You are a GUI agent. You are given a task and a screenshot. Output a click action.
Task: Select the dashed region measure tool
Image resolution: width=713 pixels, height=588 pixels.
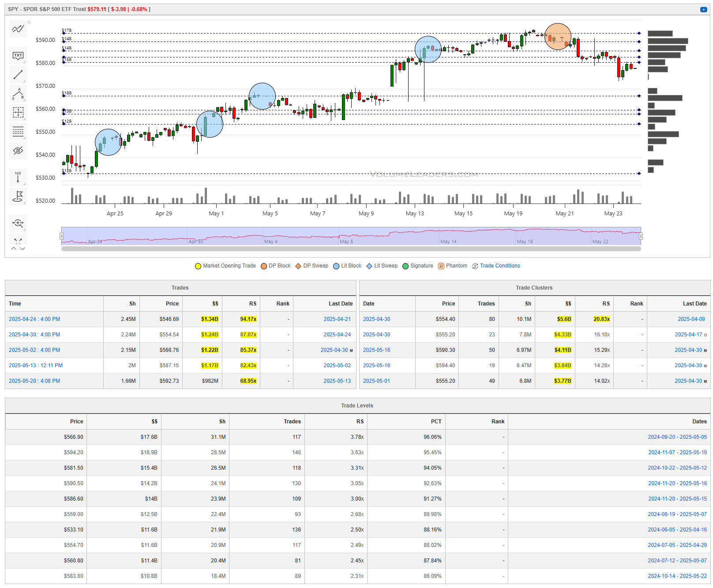point(18,113)
